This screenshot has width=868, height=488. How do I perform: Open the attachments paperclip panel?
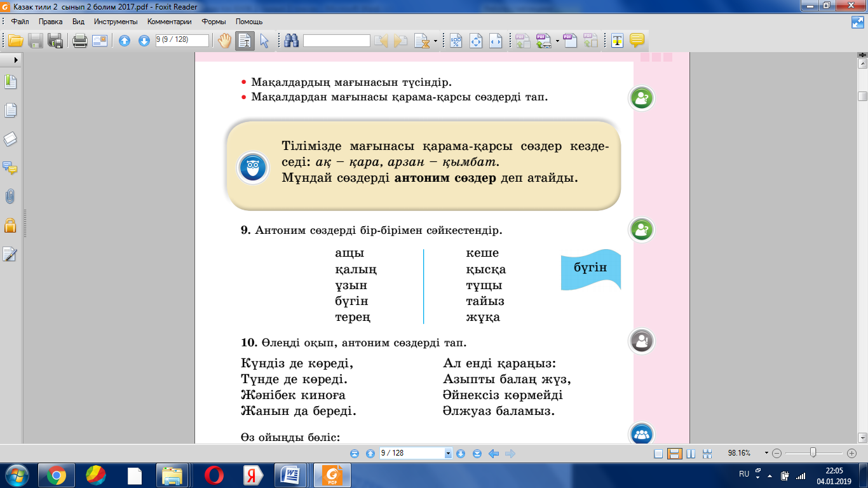click(10, 196)
